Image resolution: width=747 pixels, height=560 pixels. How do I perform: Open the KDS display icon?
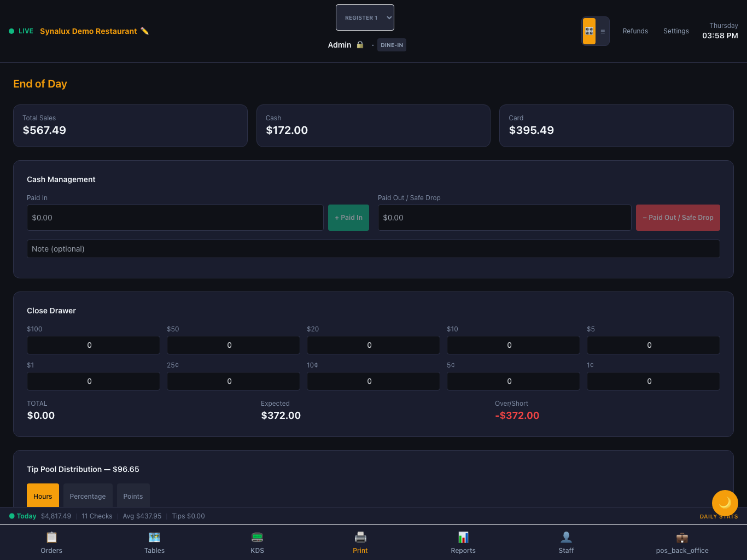257,537
